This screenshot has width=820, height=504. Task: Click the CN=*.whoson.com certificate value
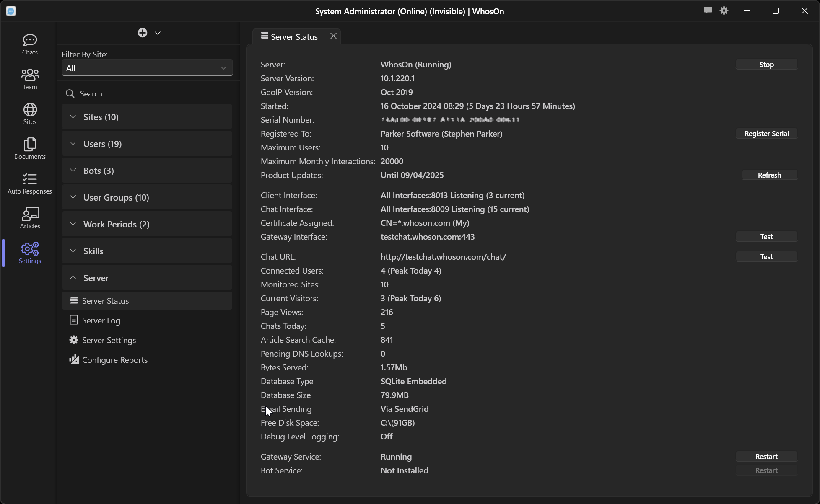coord(425,223)
